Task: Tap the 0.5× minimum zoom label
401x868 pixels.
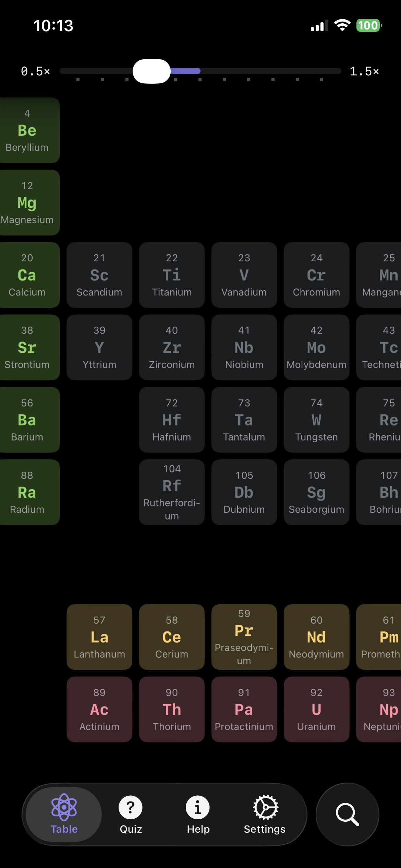Action: point(36,71)
